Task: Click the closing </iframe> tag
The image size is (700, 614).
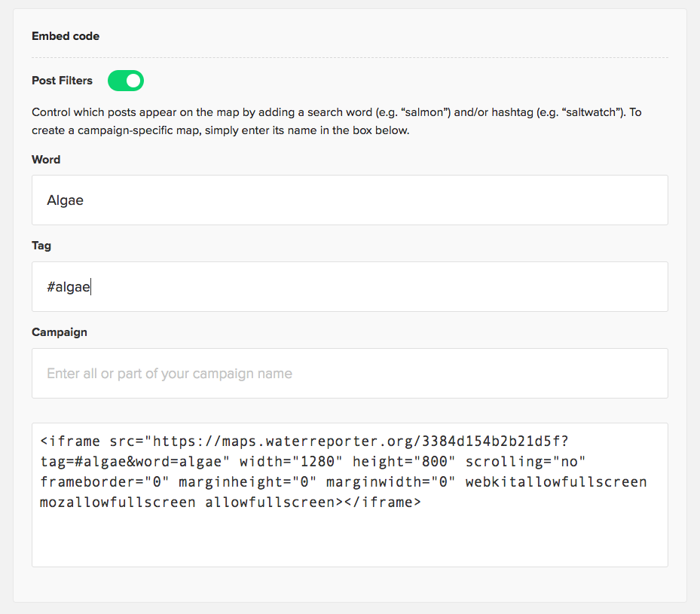Action: pos(382,503)
